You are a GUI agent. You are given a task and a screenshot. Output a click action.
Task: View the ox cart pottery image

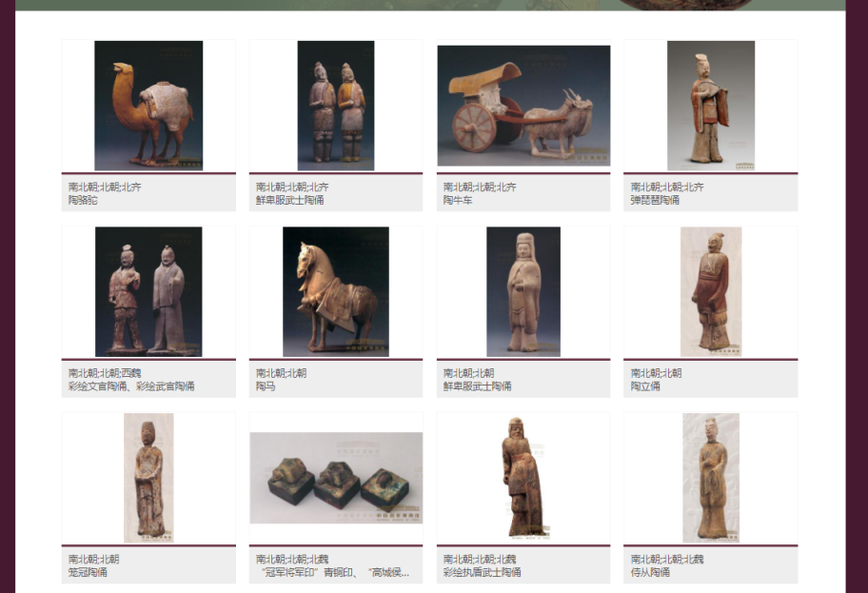coord(523,106)
